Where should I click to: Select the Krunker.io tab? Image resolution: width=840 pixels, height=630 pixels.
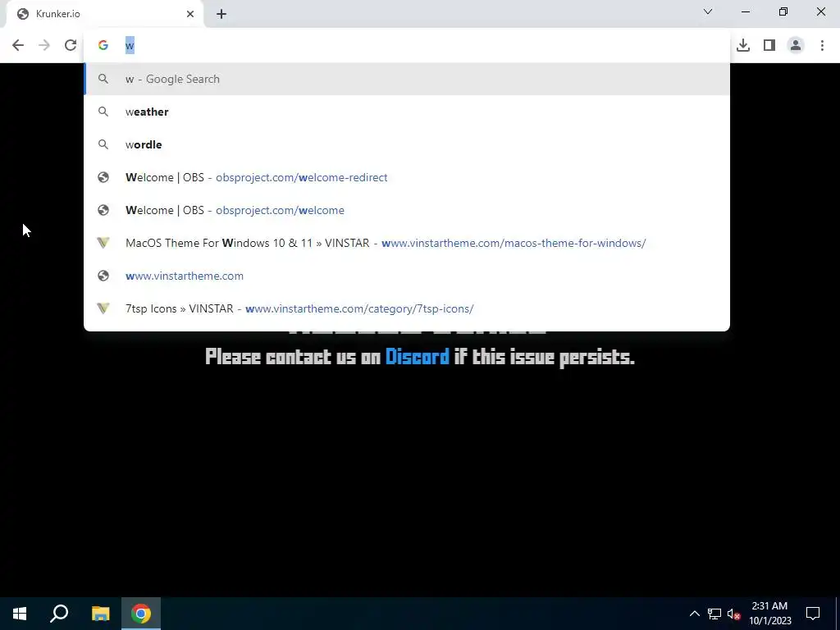(x=104, y=14)
